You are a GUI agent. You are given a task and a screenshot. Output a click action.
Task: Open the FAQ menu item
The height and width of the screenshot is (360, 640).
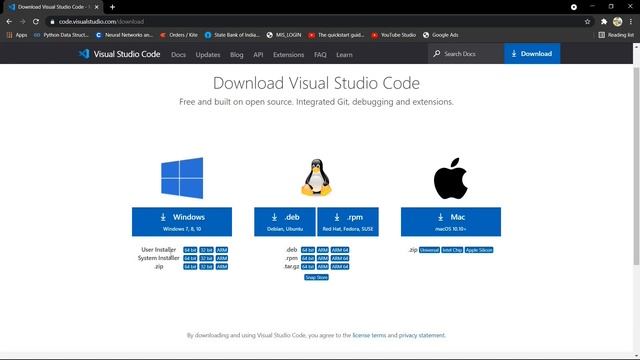320,54
